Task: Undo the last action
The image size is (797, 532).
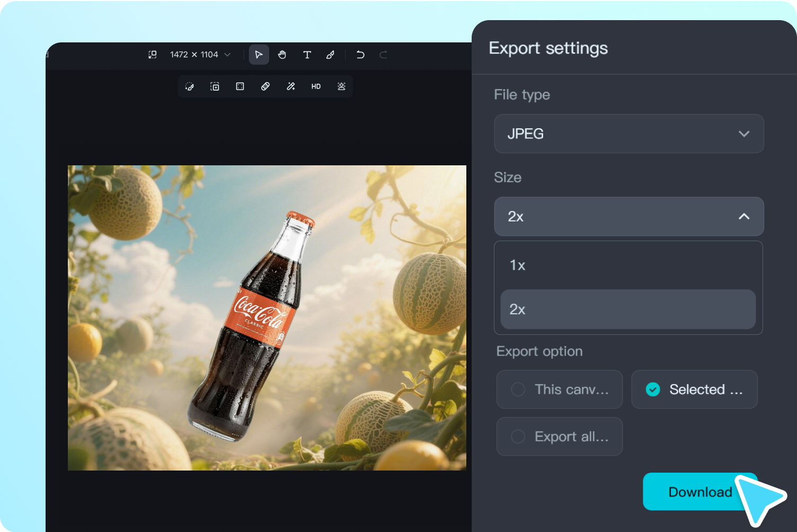Action: click(360, 55)
